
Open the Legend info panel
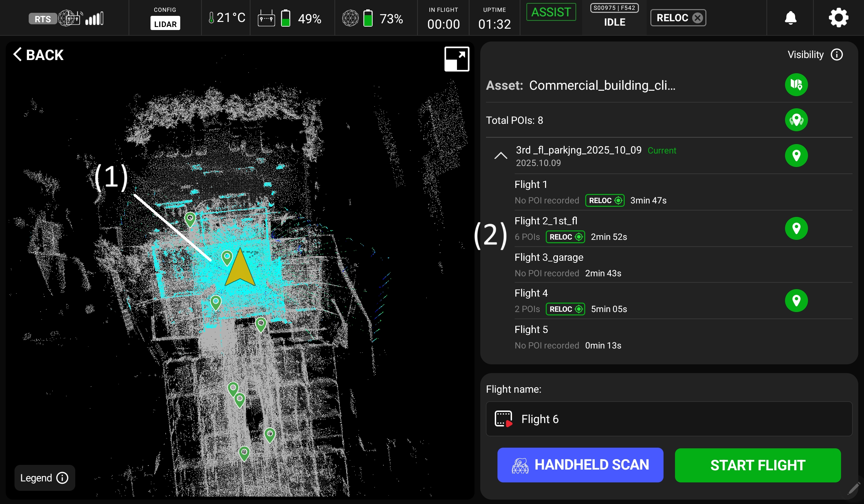(x=45, y=478)
